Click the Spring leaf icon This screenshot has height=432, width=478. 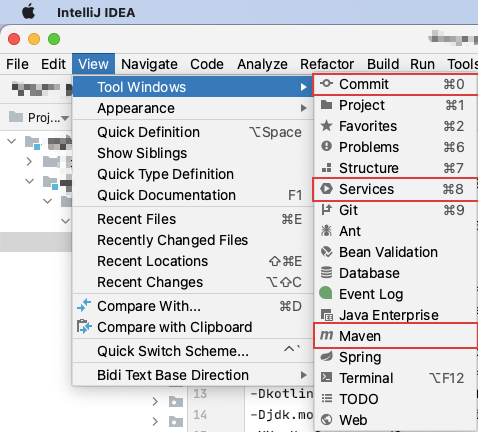coord(326,356)
